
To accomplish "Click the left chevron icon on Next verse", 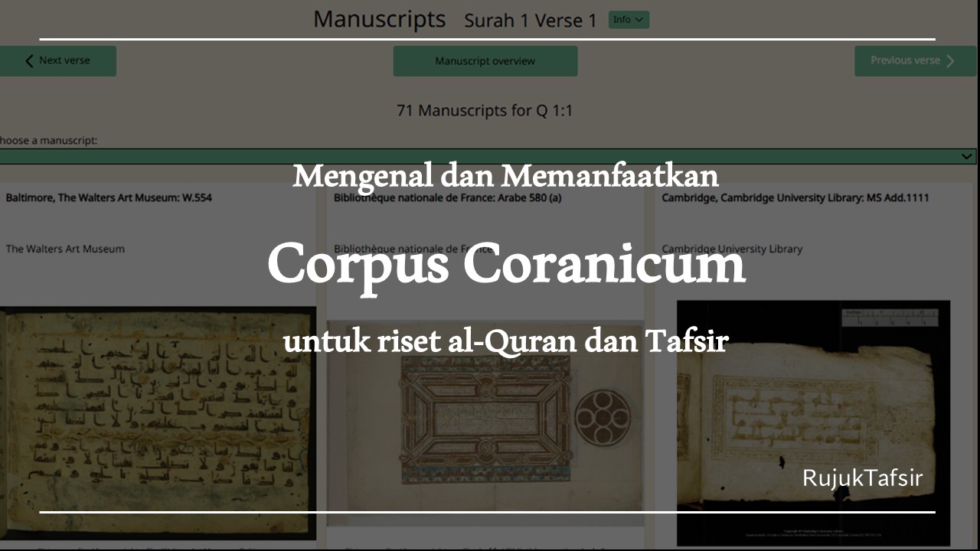I will 29,61.
